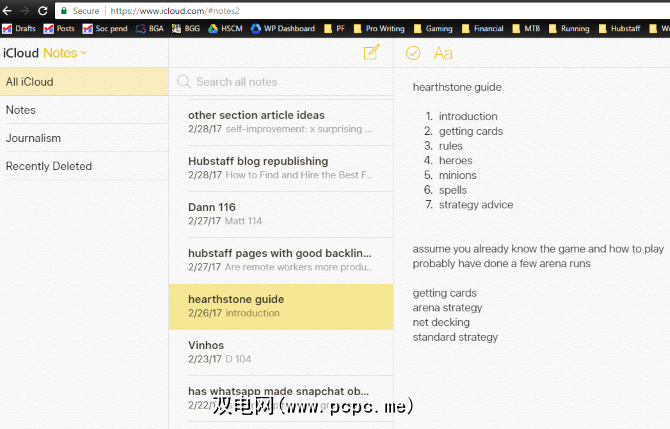Click the browser back arrow
This screenshot has height=429, width=670.
(x=7, y=11)
